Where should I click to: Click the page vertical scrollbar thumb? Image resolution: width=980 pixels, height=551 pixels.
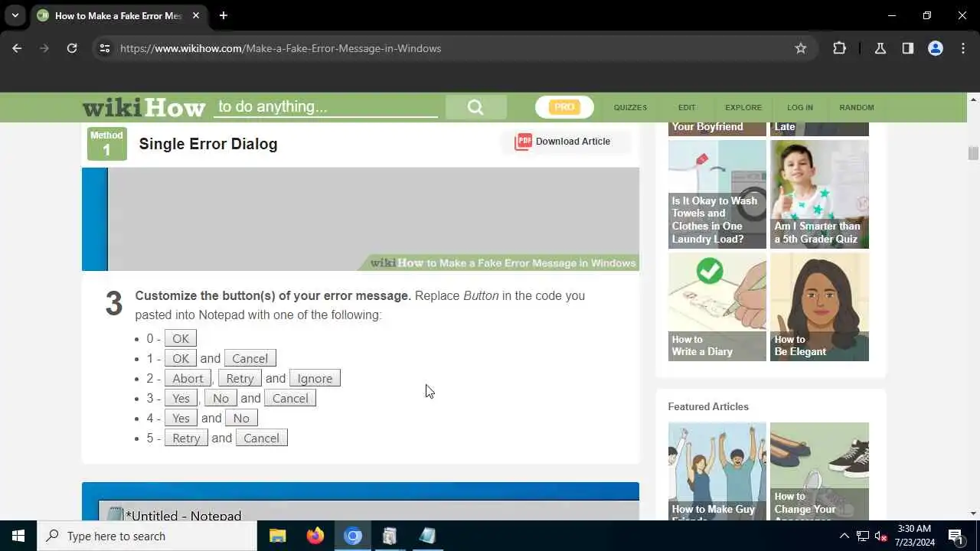[973, 153]
